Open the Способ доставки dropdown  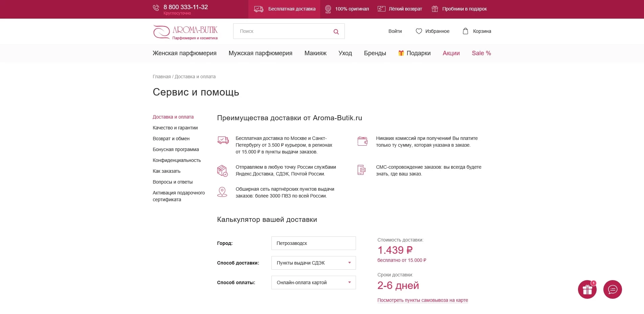[313, 263]
